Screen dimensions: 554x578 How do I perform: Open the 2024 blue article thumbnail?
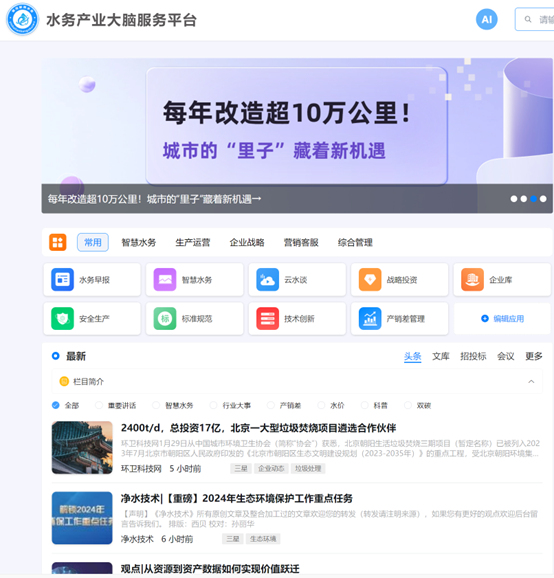(82, 518)
